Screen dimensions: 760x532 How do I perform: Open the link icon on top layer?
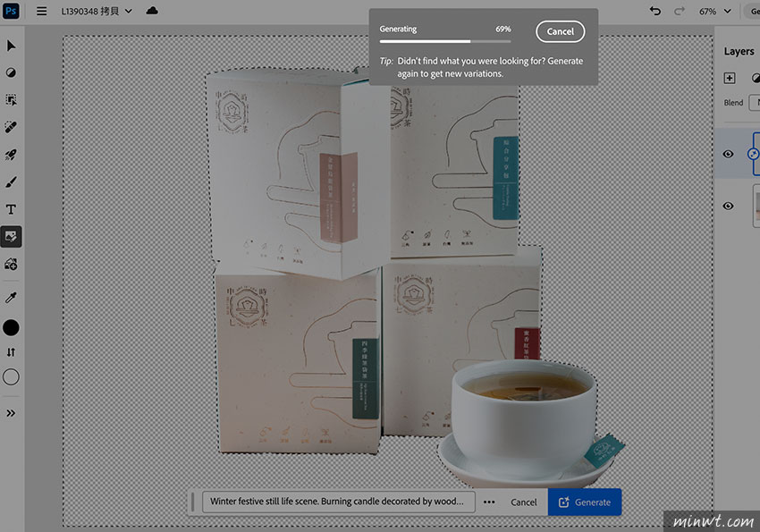tap(753, 154)
